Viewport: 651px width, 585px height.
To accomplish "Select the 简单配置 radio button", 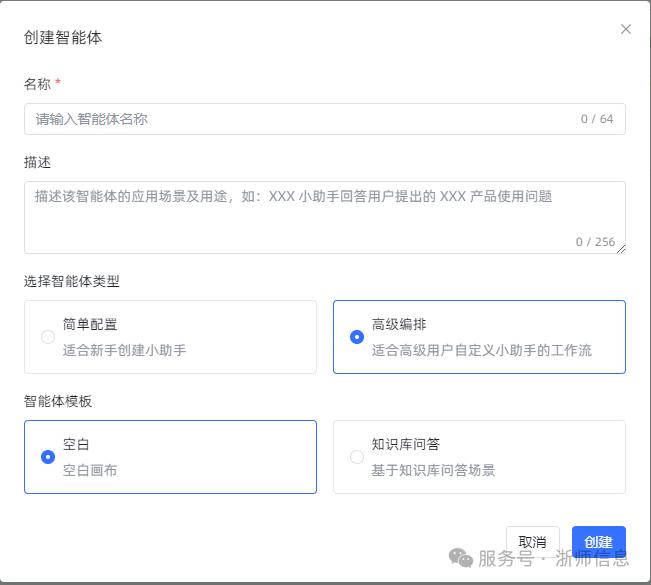I will (48, 337).
